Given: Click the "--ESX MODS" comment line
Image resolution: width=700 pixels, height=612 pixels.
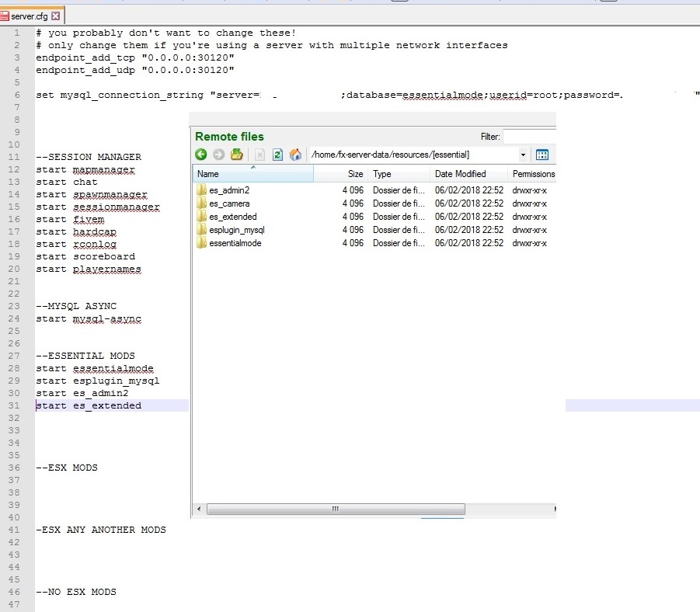Looking at the screenshot, I should click(67, 468).
